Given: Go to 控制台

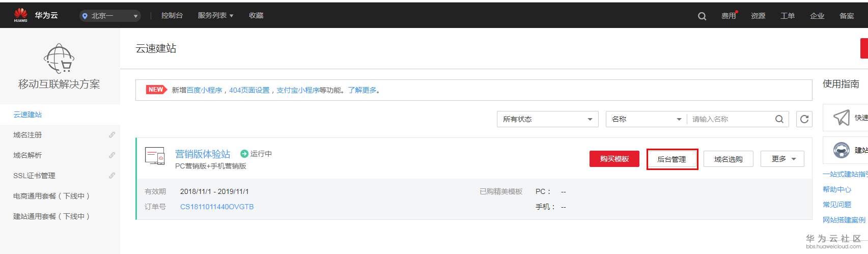Looking at the screenshot, I should [x=172, y=16].
